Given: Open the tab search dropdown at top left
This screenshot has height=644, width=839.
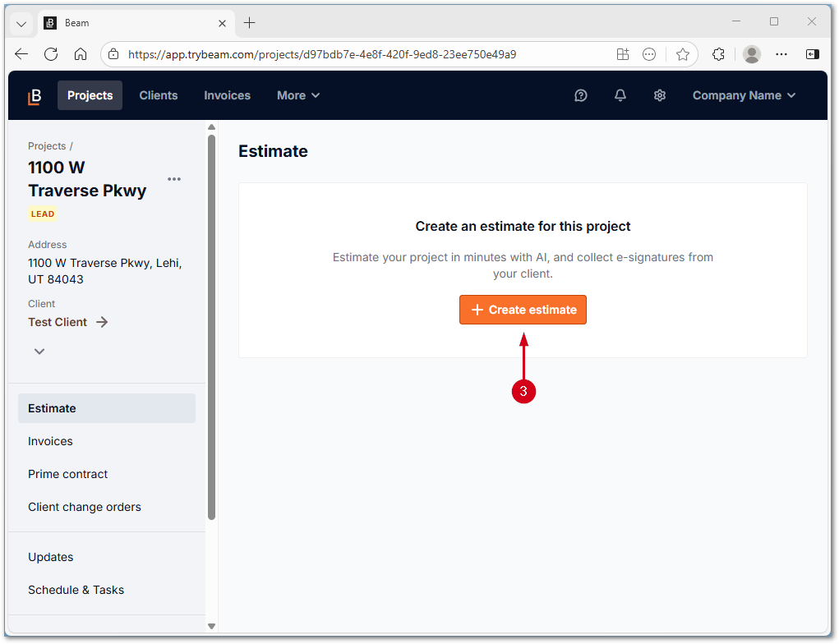Looking at the screenshot, I should [x=21, y=23].
